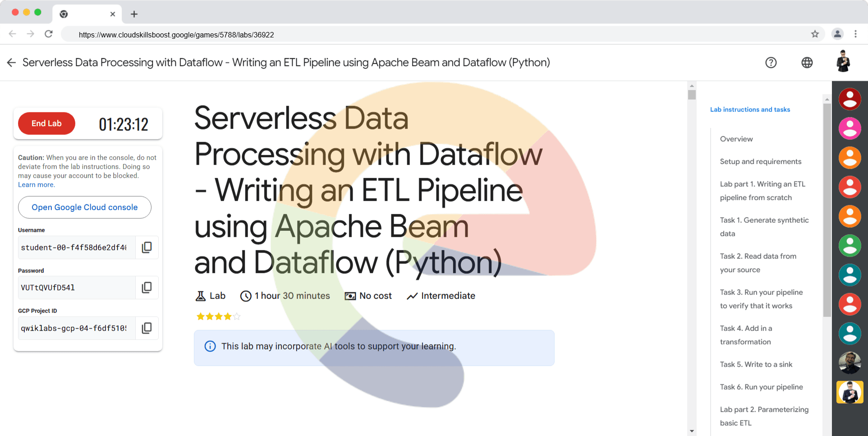The width and height of the screenshot is (868, 436).
Task: Bookmark this page with the star icon
Action: 815,34
